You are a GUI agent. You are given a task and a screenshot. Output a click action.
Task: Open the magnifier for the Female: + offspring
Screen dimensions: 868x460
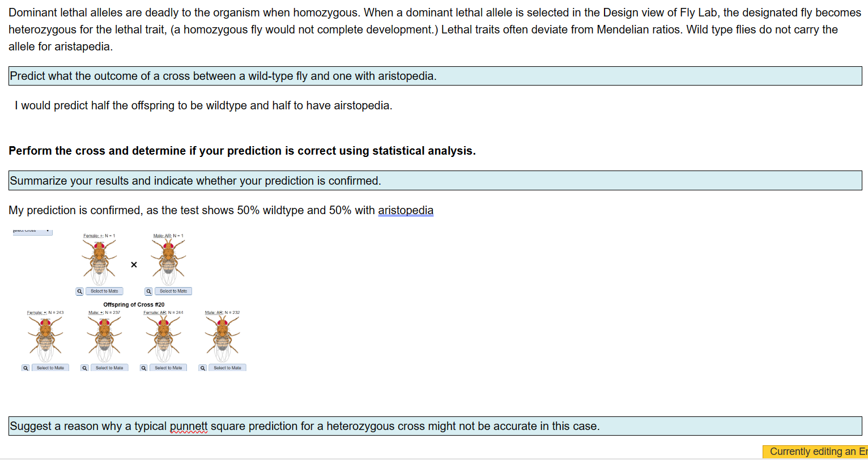click(x=25, y=367)
